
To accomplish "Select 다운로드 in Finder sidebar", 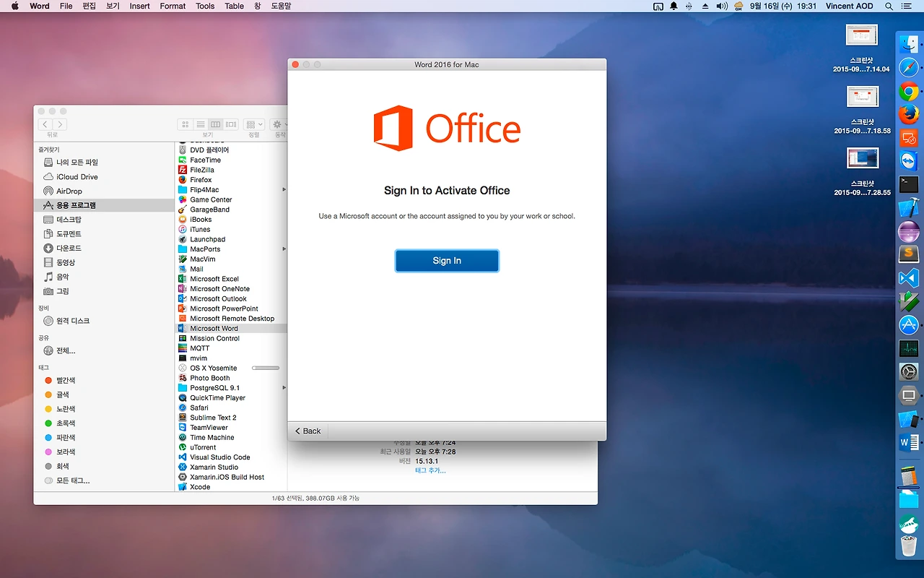I will click(105, 249).
